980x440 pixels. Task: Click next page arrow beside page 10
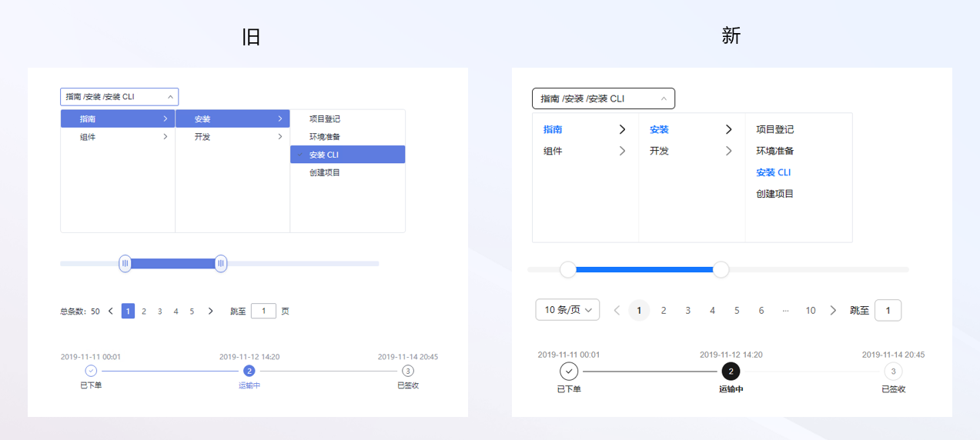click(x=833, y=311)
